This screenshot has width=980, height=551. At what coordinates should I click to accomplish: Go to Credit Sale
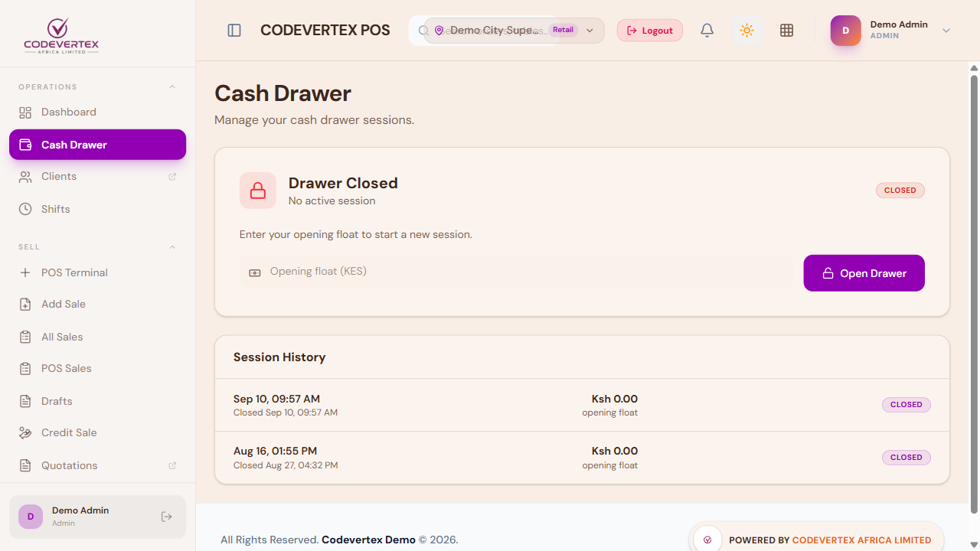tap(97, 433)
